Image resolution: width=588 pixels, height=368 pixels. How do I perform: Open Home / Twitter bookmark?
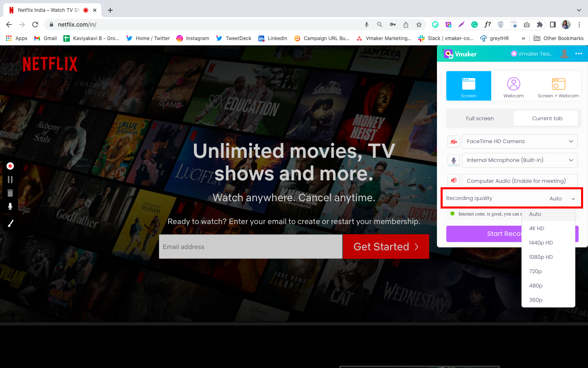[x=148, y=38]
